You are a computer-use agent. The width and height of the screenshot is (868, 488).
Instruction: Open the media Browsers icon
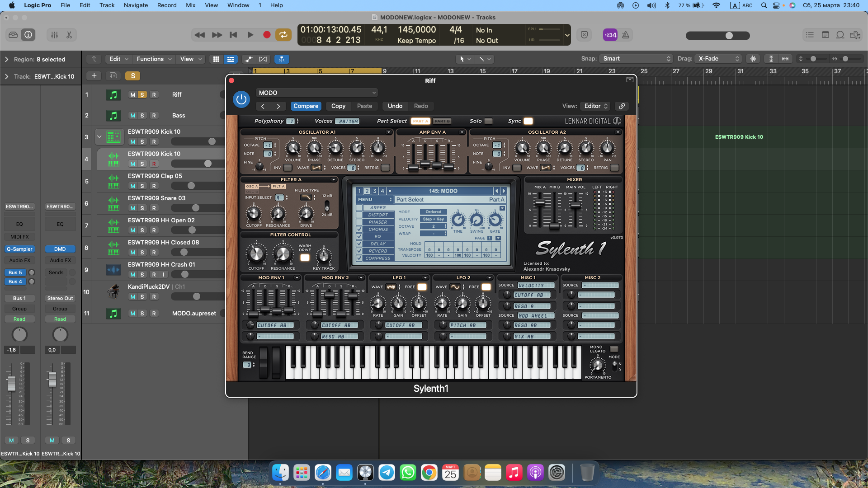click(855, 35)
